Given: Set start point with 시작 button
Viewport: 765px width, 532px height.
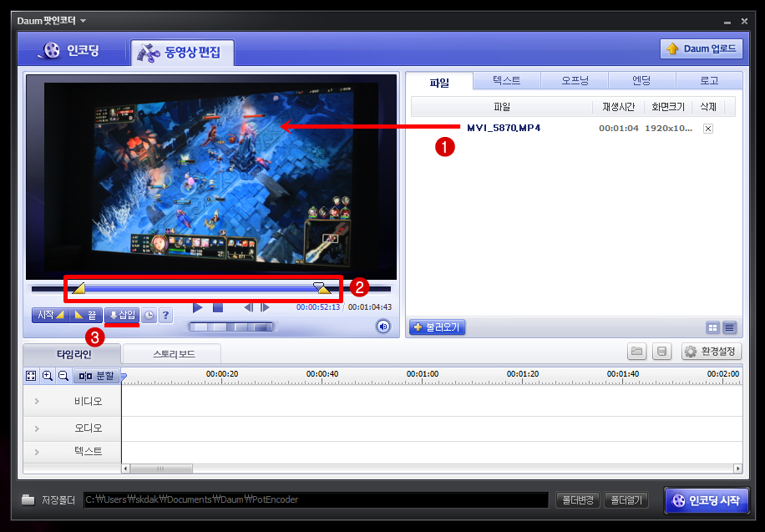Looking at the screenshot, I should (x=50, y=316).
